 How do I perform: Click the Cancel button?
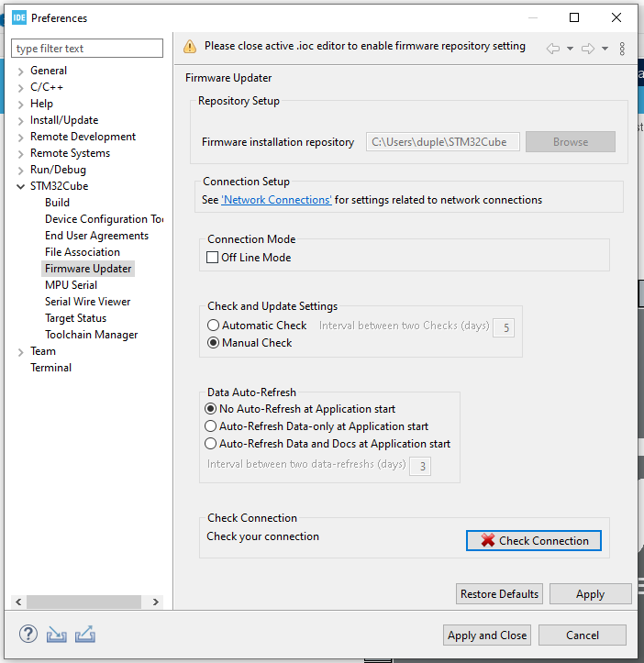pos(583,635)
